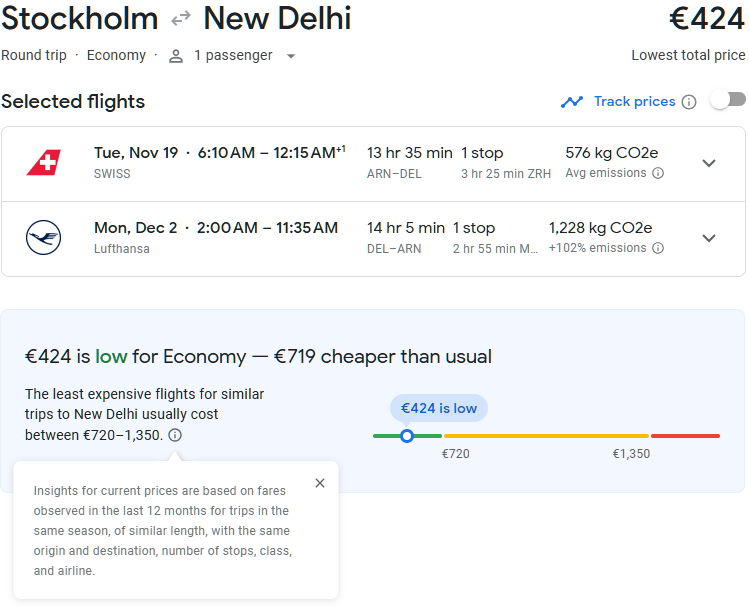Click the Economy class label
Viewport: 749px width, 615px height.
click(116, 56)
